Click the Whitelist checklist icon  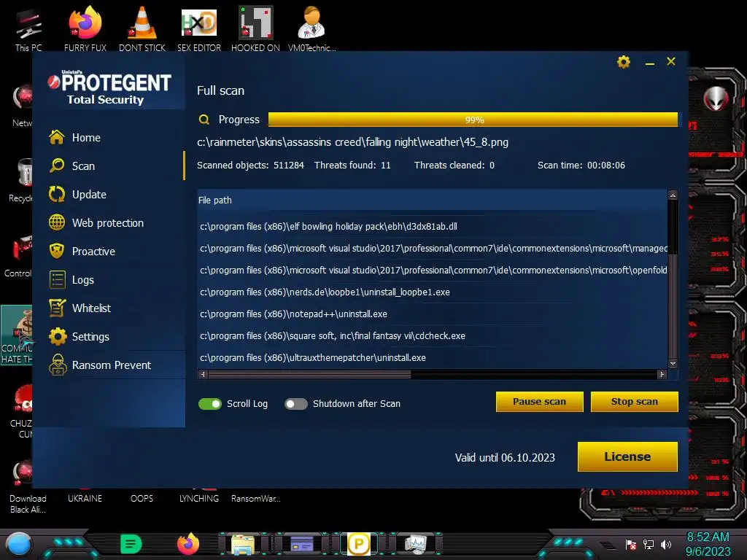coord(57,308)
